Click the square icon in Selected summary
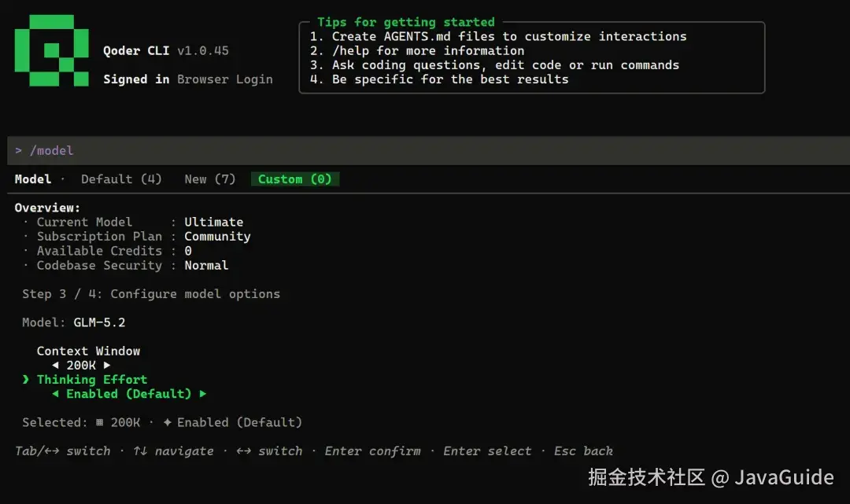850x504 pixels. tap(99, 422)
